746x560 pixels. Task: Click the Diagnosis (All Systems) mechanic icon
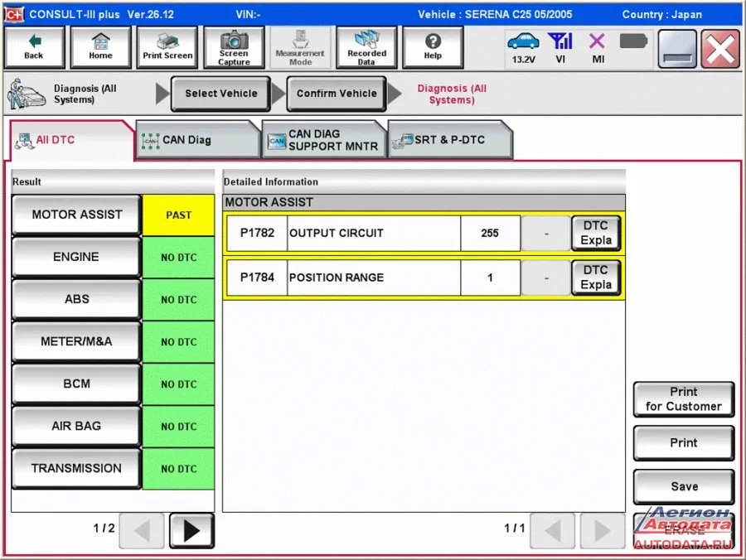click(x=27, y=94)
